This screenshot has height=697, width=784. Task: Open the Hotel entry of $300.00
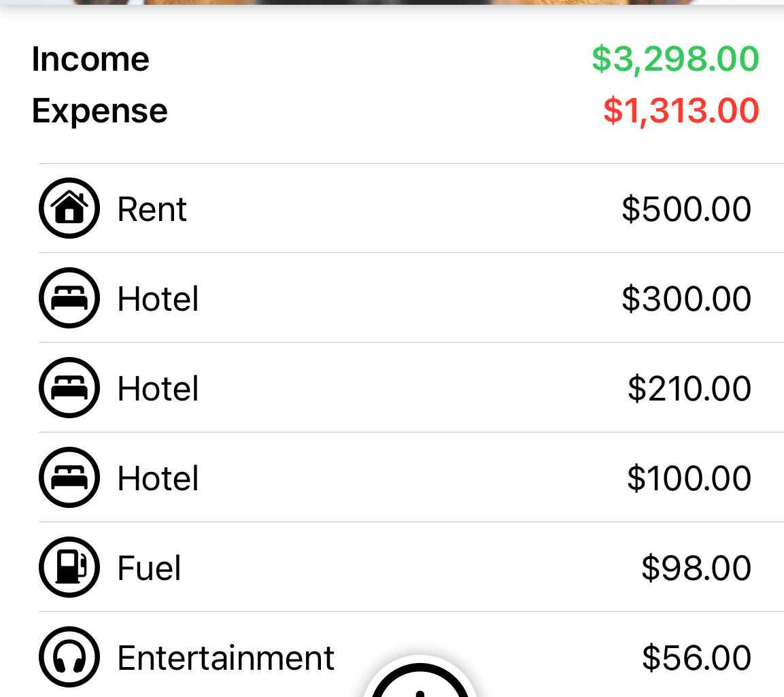point(411,298)
